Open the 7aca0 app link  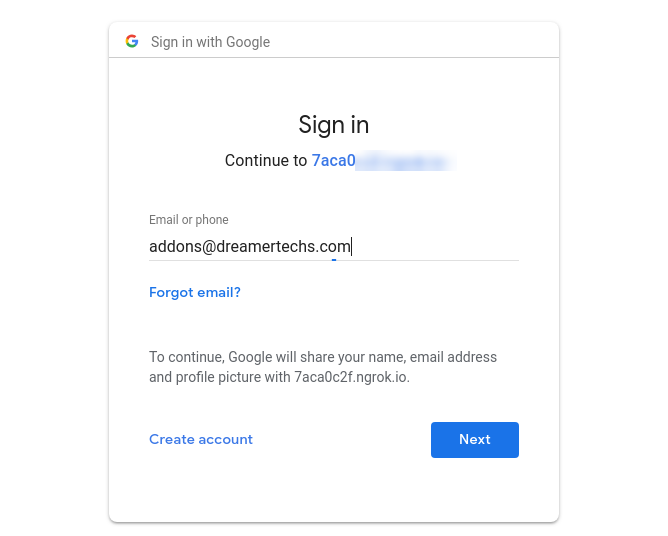(x=334, y=161)
